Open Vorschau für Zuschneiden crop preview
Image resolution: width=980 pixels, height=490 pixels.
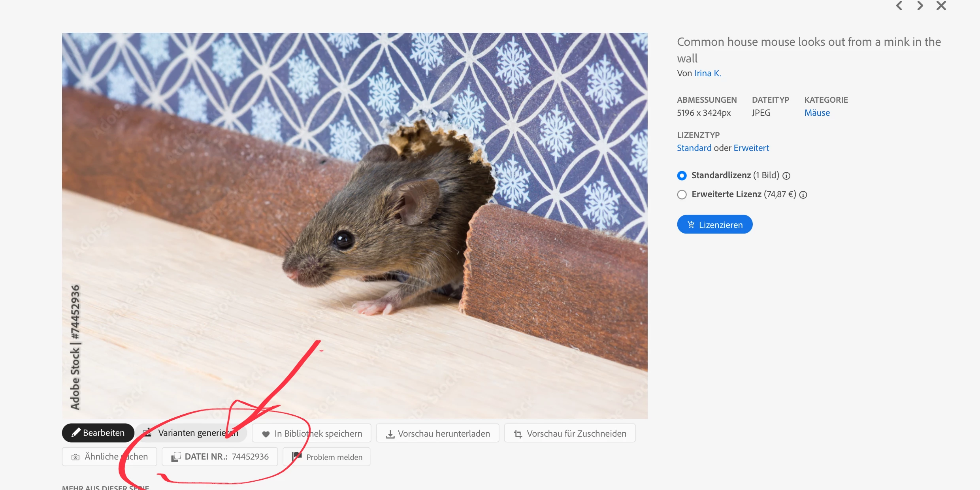click(569, 433)
